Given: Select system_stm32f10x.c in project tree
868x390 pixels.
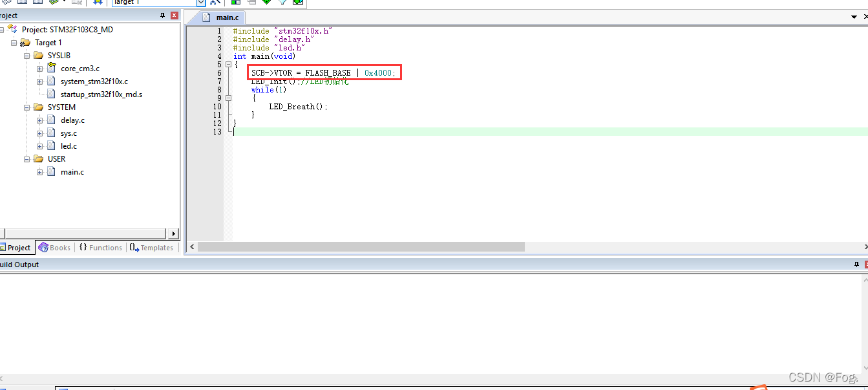Looking at the screenshot, I should (x=94, y=81).
